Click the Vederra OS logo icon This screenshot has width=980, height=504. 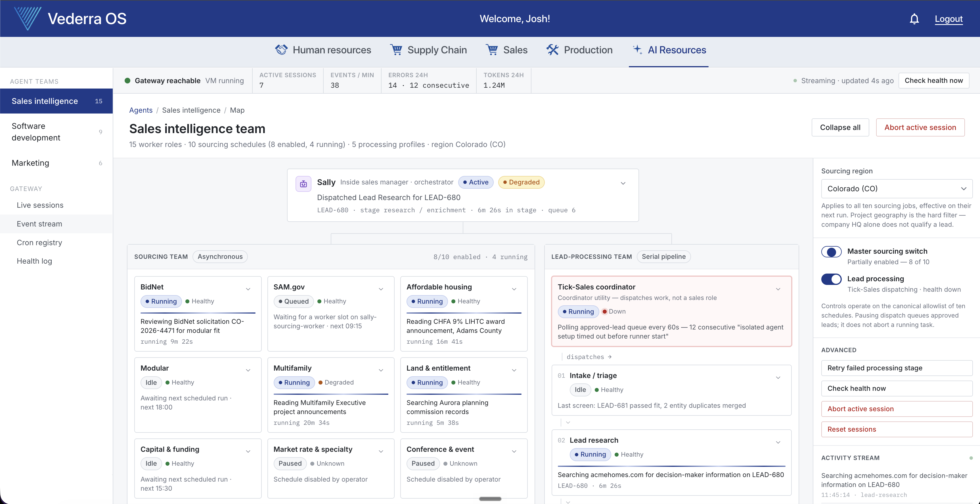27,18
